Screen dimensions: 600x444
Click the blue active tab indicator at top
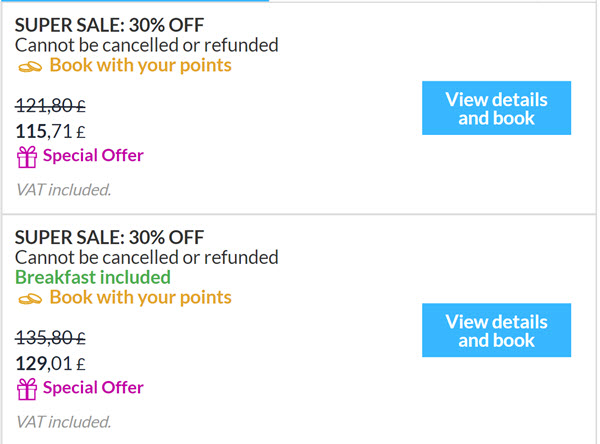pos(135,1)
